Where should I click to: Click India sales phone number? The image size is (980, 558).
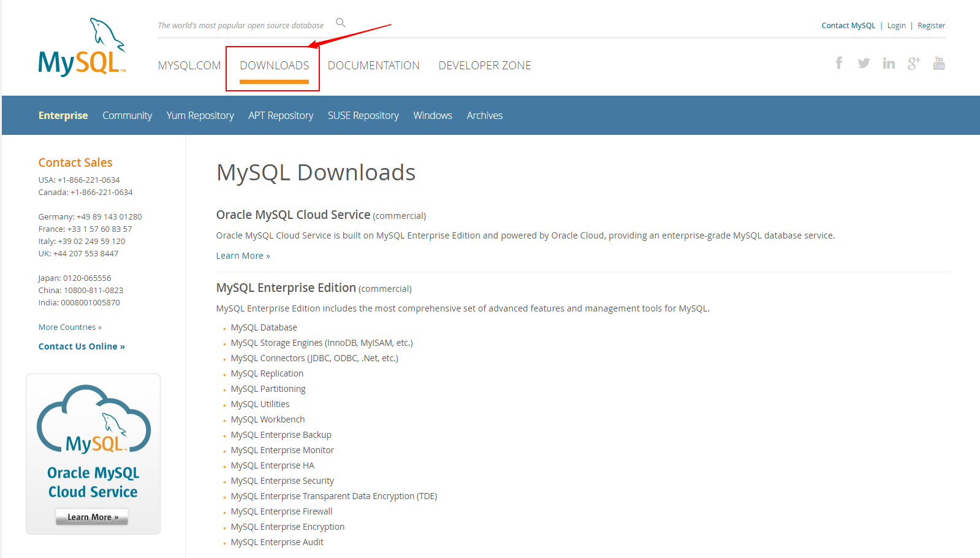point(91,303)
